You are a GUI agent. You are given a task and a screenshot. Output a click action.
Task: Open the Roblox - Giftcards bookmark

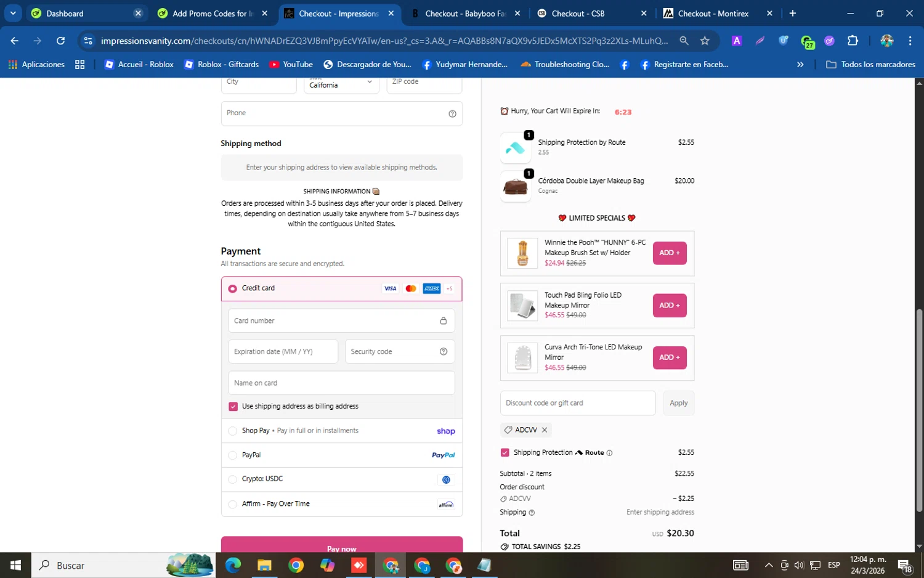(222, 65)
